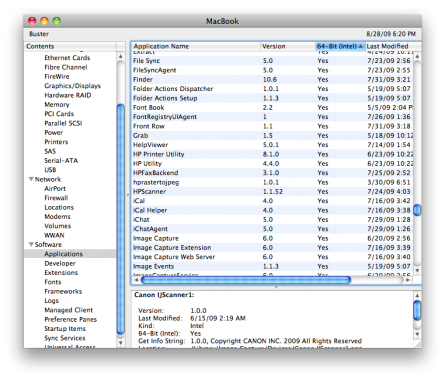Select the Finder application row
Screen dimensions: 445x380
click(x=272, y=79)
